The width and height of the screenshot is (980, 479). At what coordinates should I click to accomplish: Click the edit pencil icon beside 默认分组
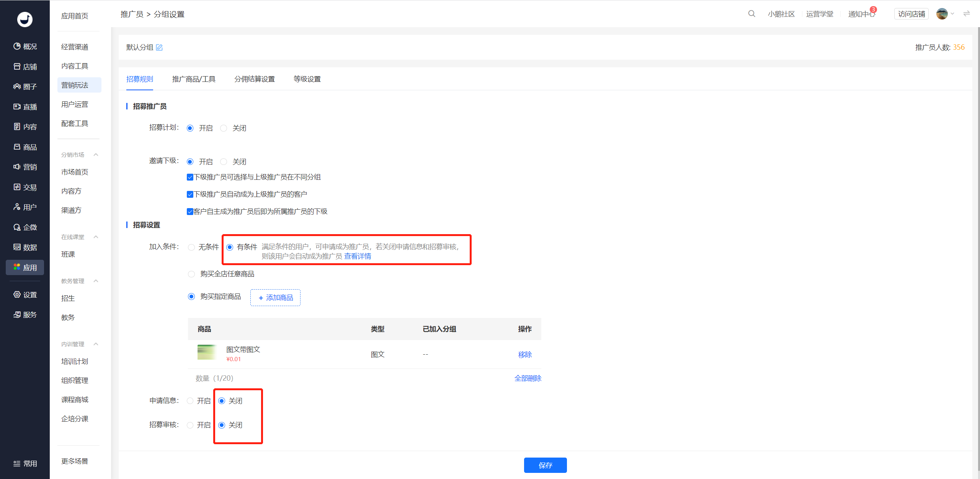159,47
